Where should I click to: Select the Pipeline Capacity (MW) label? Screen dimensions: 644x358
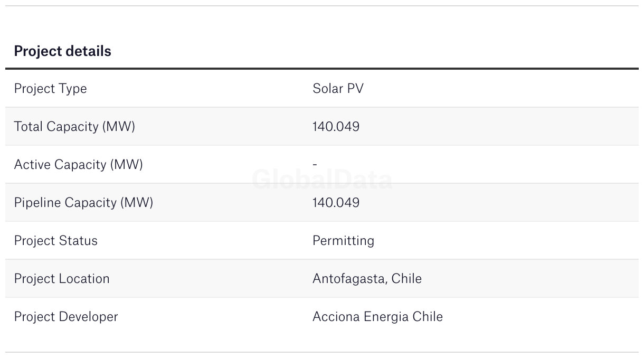pos(83,203)
